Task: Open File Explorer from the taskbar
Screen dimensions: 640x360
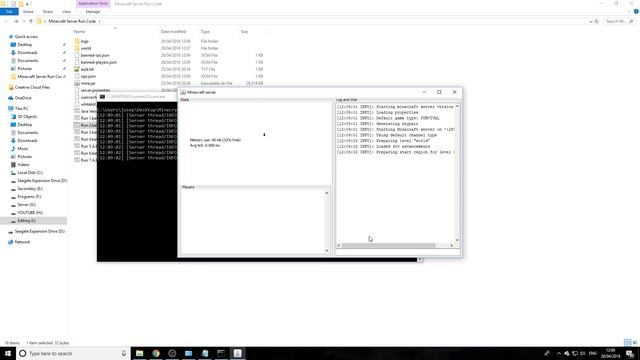Action: pyautogui.click(x=140, y=353)
